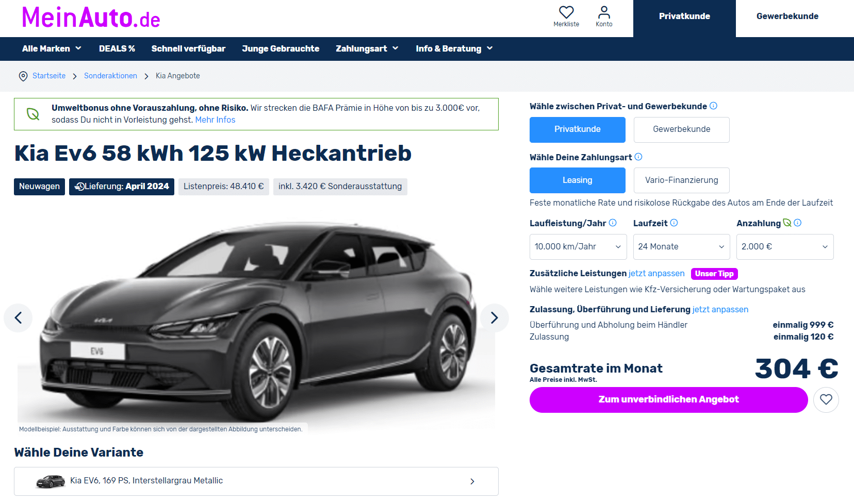Click the Neuwagen badge
This screenshot has width=854, height=504.
39,187
